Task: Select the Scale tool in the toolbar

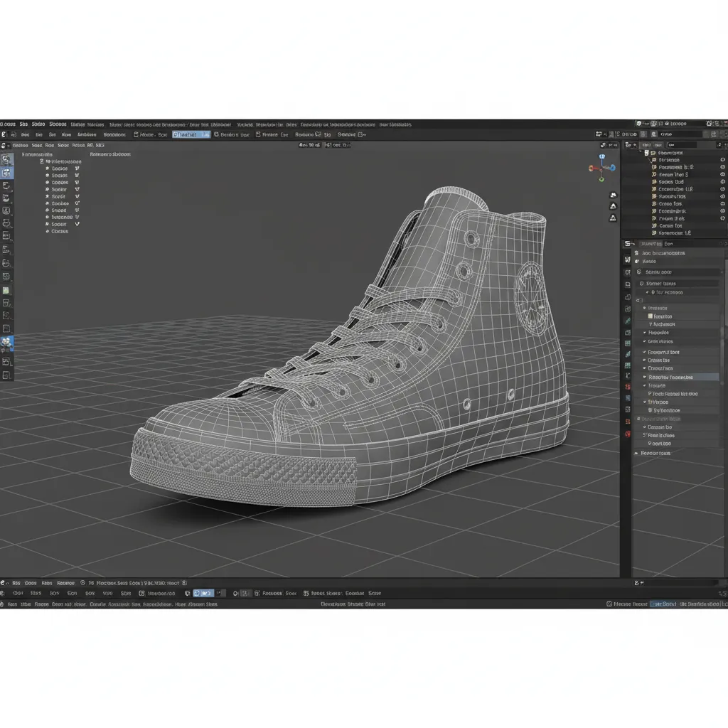Action: pos(8,223)
